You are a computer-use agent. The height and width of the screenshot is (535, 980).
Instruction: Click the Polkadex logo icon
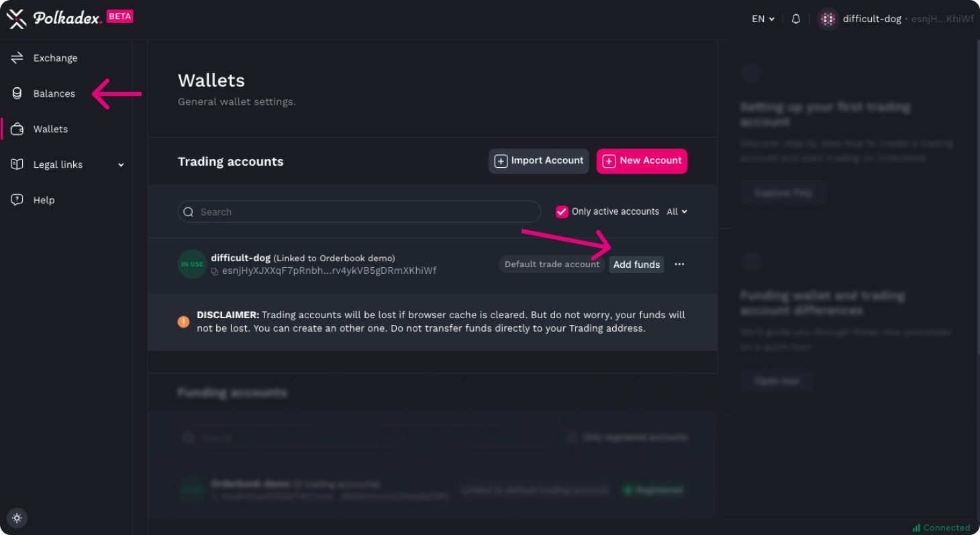point(16,19)
